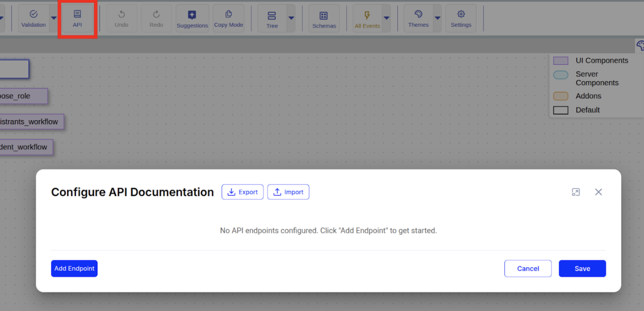Viewport: 644px width, 311px height.
Task: Cancel the API documentation dialog
Action: tap(528, 269)
